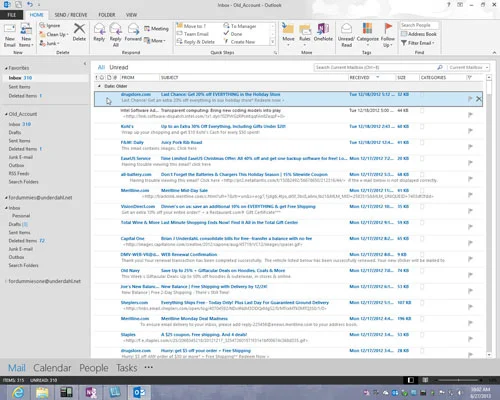This screenshot has height=400, width=500.
Task: Click the Forward icon in Respond group
Action: click(x=133, y=32)
